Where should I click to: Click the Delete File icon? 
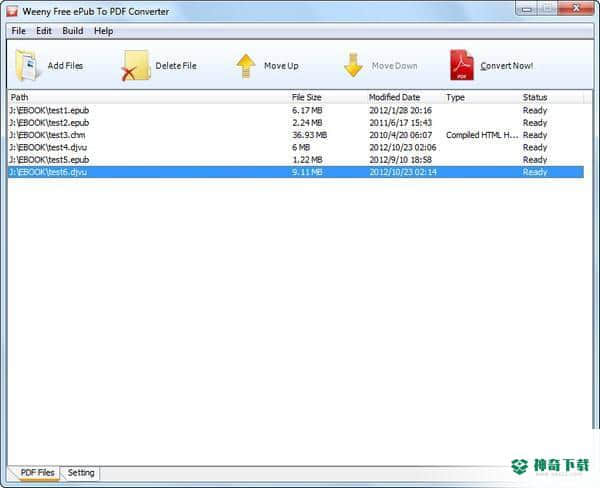pyautogui.click(x=135, y=65)
